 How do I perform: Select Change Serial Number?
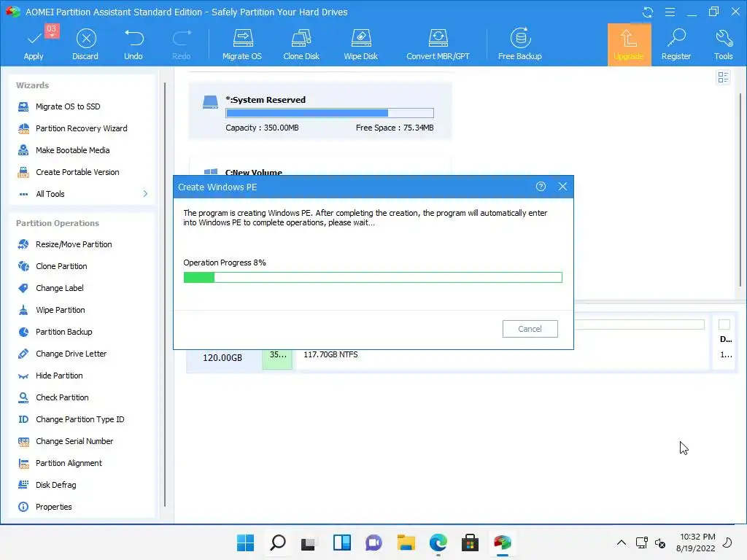(74, 441)
